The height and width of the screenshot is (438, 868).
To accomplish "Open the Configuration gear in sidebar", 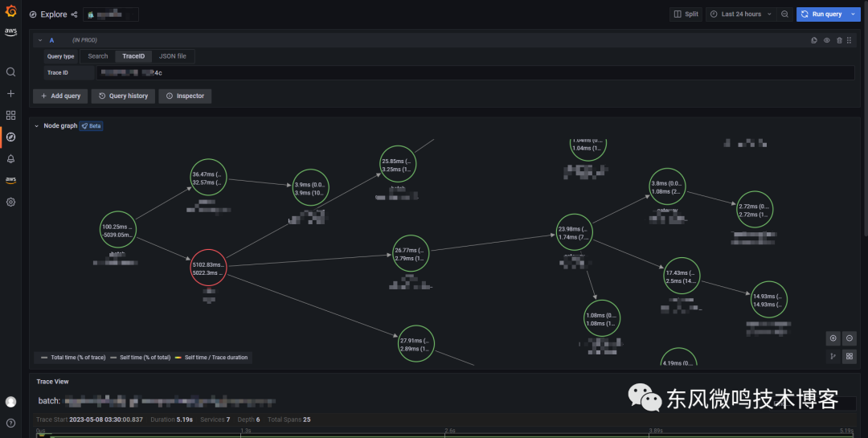I will tap(10, 202).
